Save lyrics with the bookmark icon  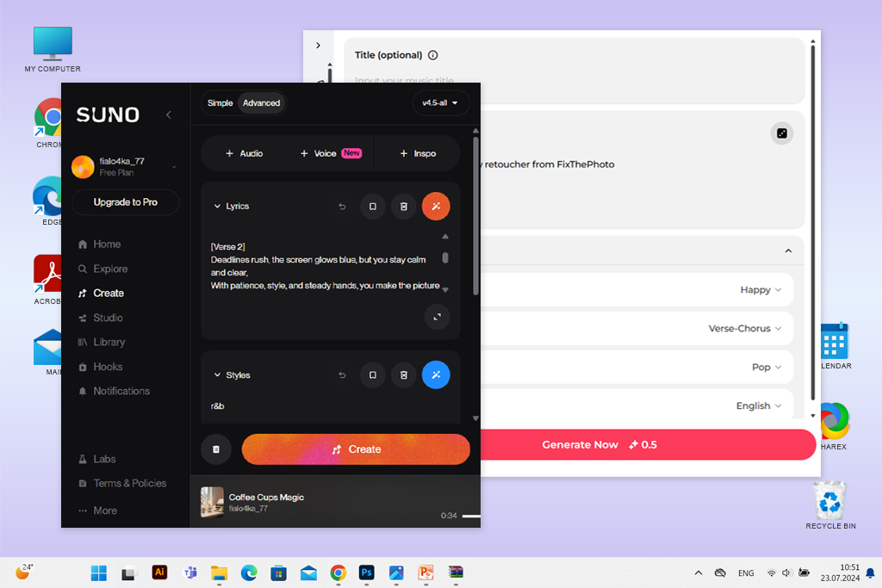372,207
